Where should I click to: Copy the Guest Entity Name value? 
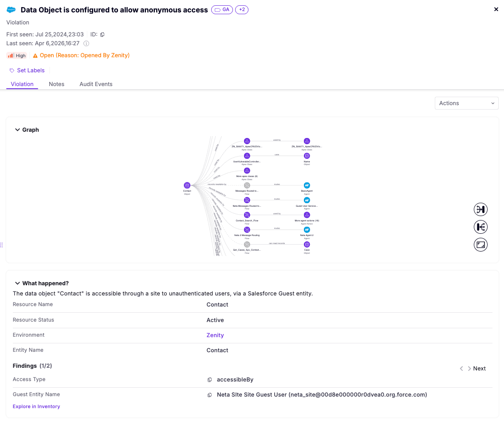(x=209, y=395)
